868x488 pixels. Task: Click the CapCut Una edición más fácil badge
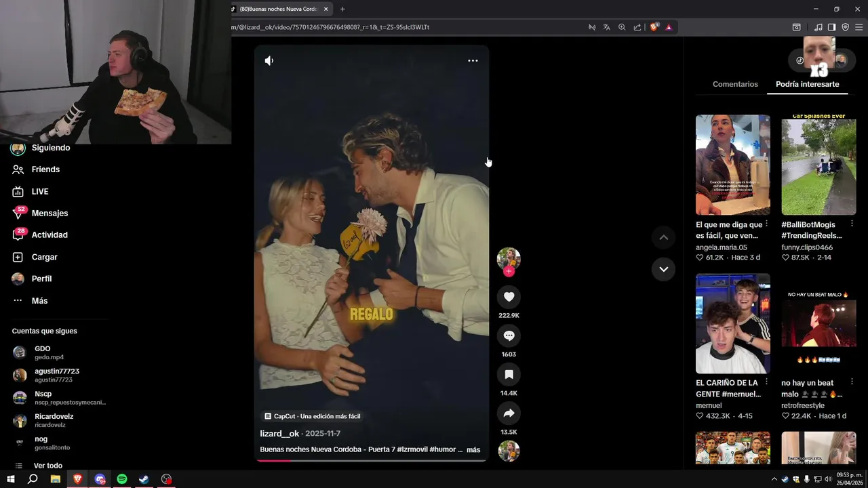tap(312, 416)
